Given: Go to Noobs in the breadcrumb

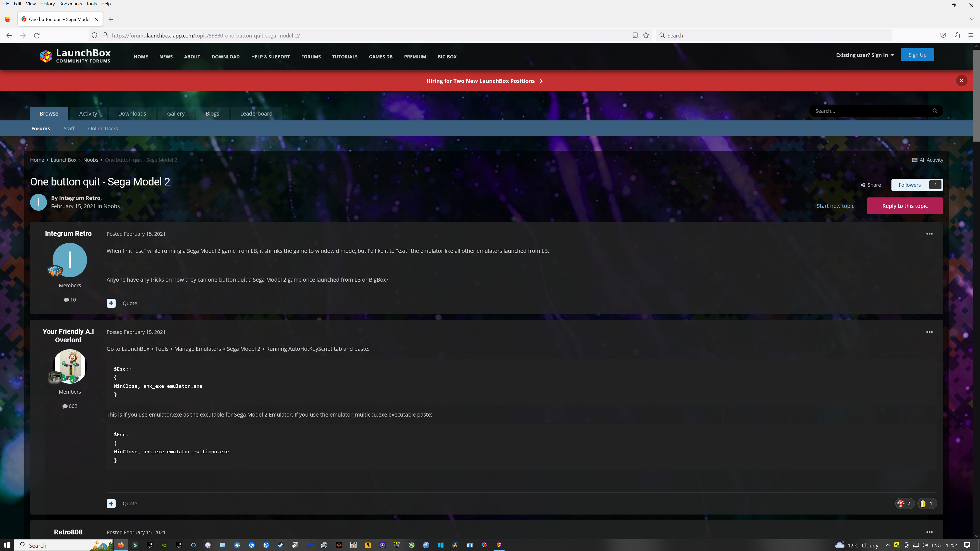Looking at the screenshot, I should click(x=91, y=160).
